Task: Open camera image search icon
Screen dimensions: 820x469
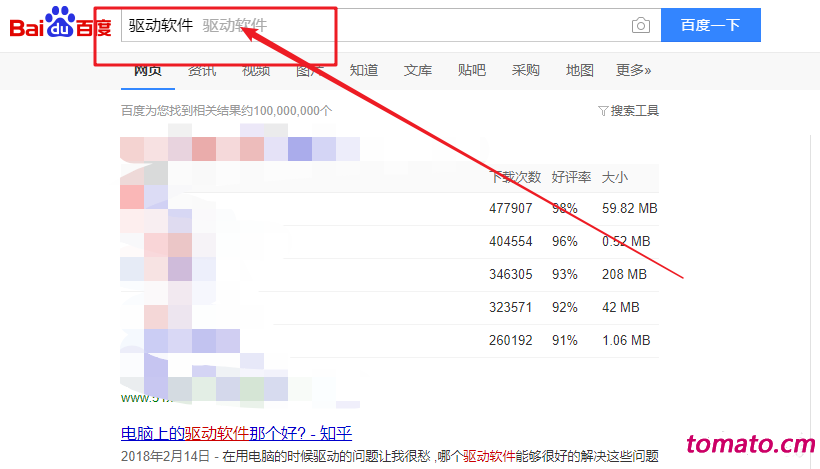Action: pos(641,25)
